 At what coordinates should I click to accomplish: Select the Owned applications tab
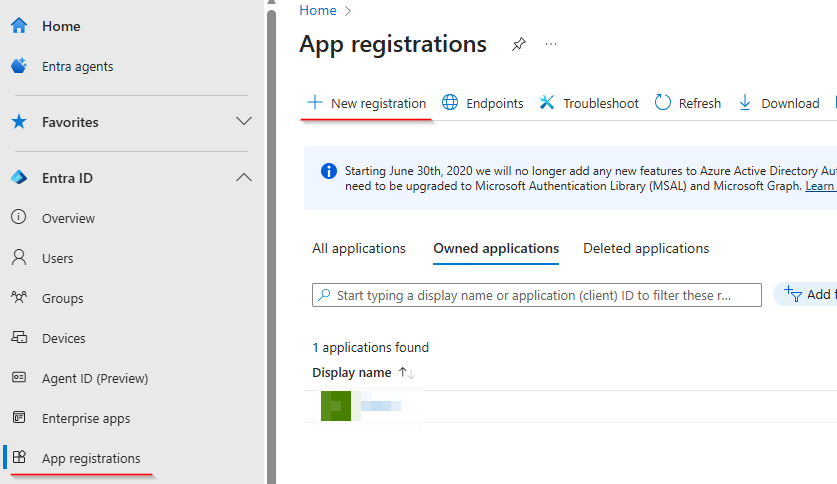coord(496,249)
